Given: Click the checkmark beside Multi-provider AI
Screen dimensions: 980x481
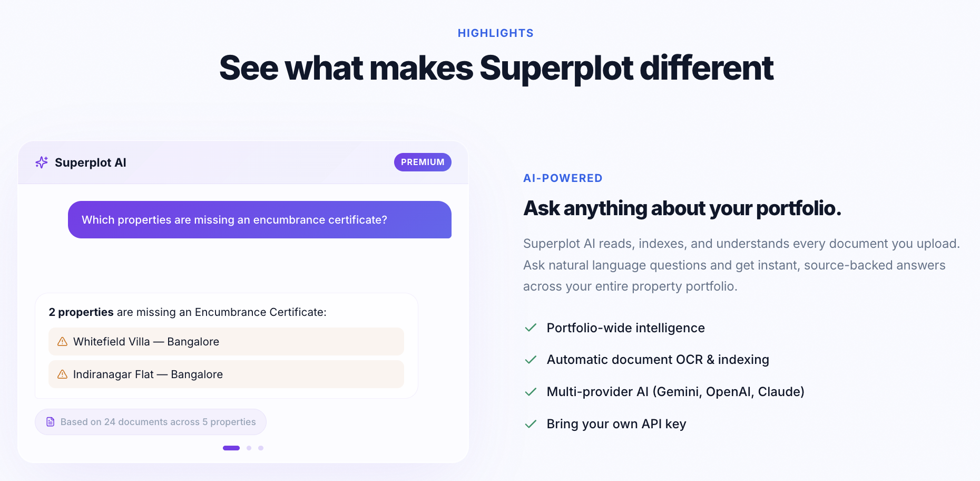Looking at the screenshot, I should pyautogui.click(x=530, y=392).
